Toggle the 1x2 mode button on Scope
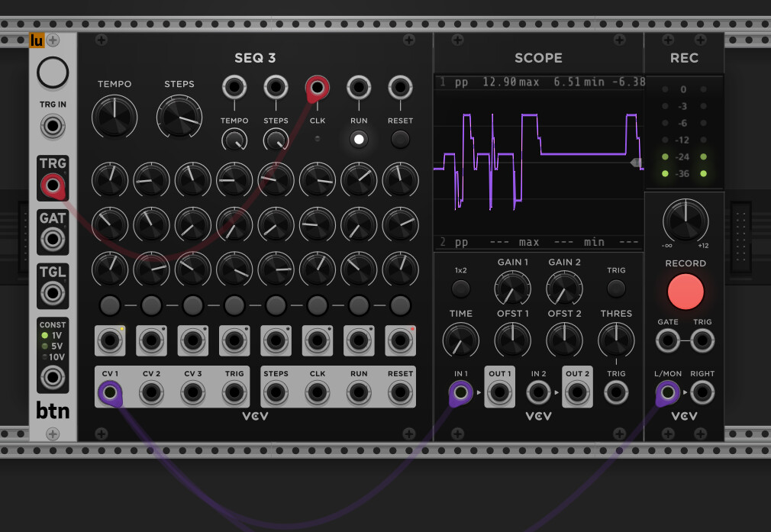The width and height of the screenshot is (771, 532). tap(461, 289)
